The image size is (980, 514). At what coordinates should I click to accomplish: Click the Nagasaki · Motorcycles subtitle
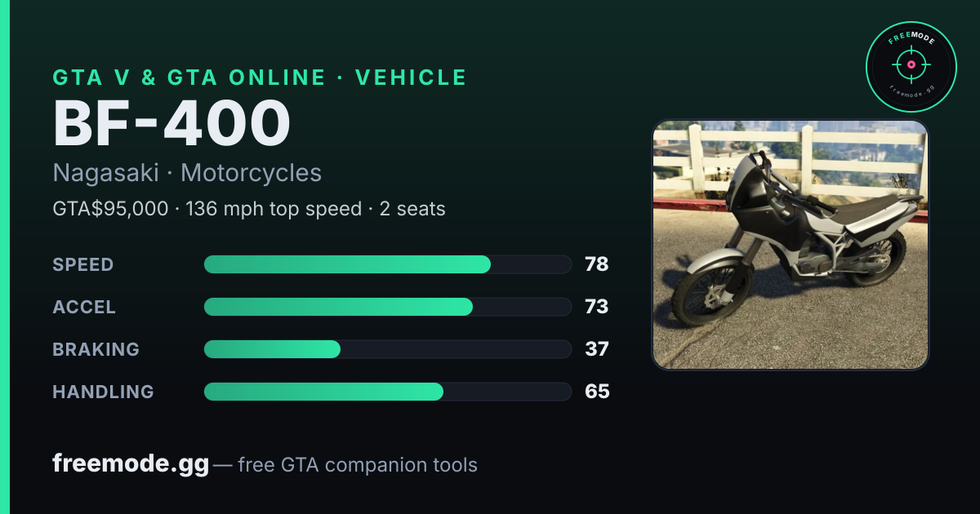tap(187, 173)
